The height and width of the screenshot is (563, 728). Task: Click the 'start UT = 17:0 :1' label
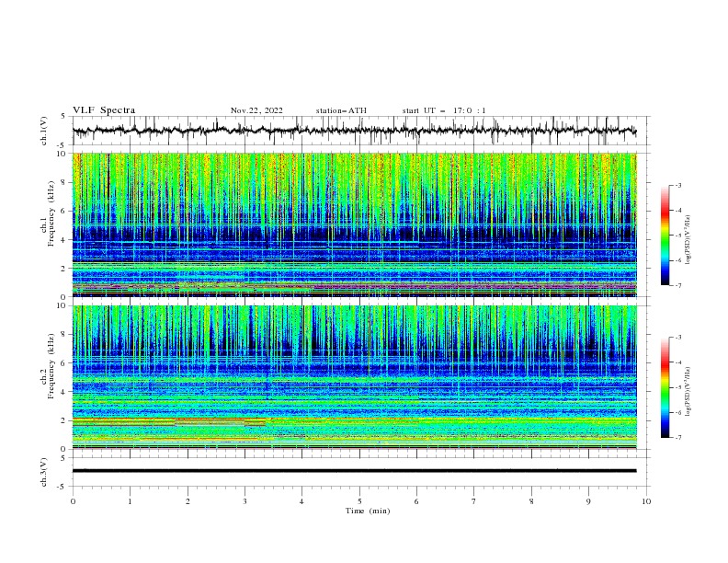444,110
